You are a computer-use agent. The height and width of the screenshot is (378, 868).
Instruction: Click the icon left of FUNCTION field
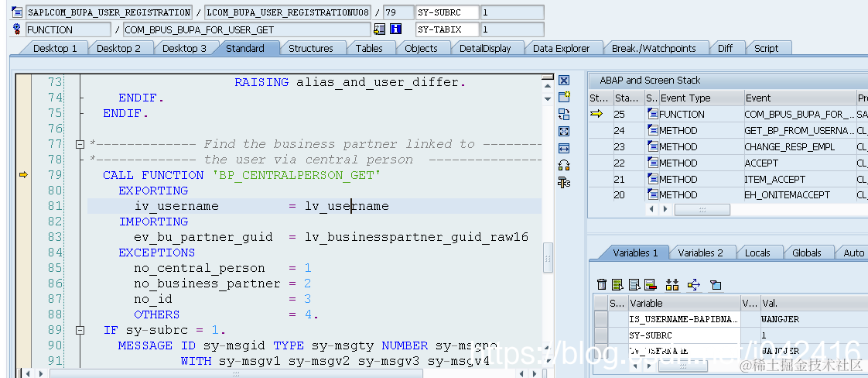[x=16, y=29]
